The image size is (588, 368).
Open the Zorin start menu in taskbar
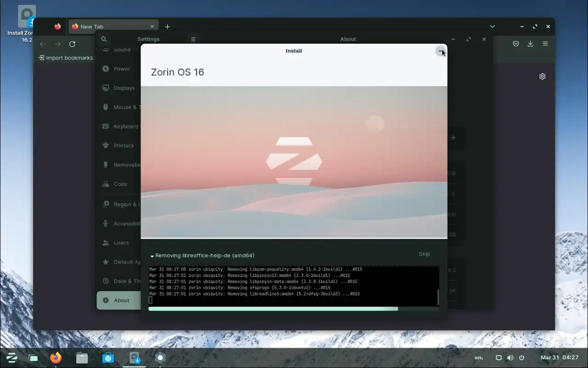tap(11, 357)
